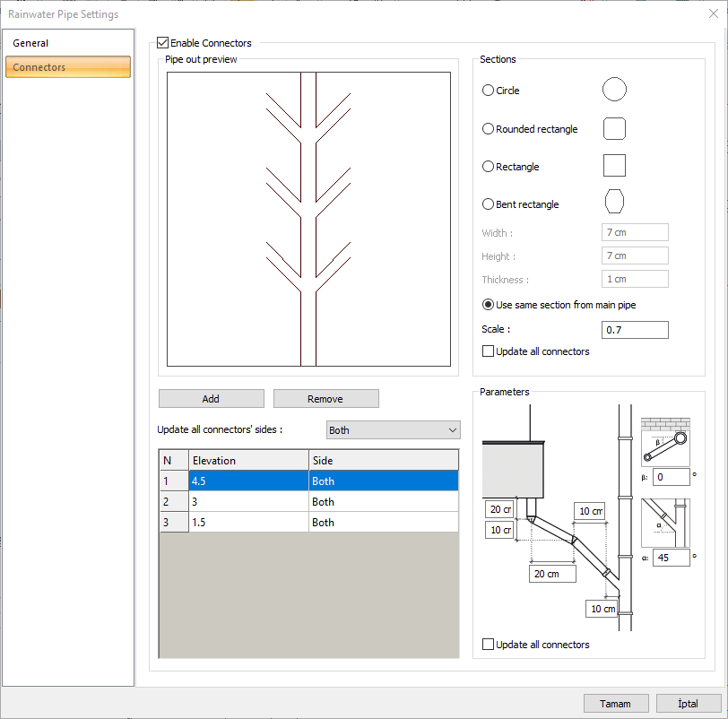Click the beta angle diagram icon
This screenshot has width=728, height=719.
click(665, 442)
